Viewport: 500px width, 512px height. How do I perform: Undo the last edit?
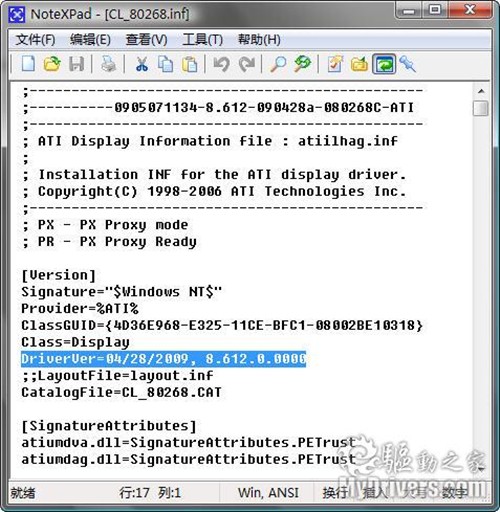(x=222, y=64)
